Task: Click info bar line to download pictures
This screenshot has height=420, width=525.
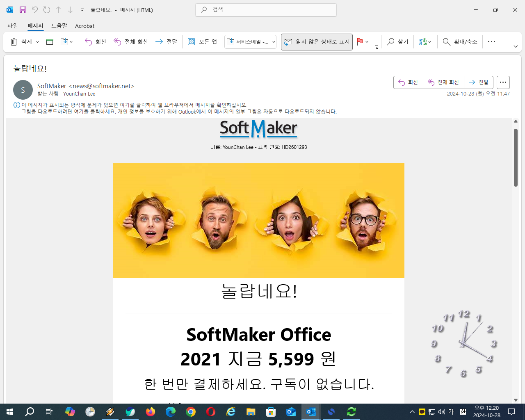Action: [x=179, y=112]
